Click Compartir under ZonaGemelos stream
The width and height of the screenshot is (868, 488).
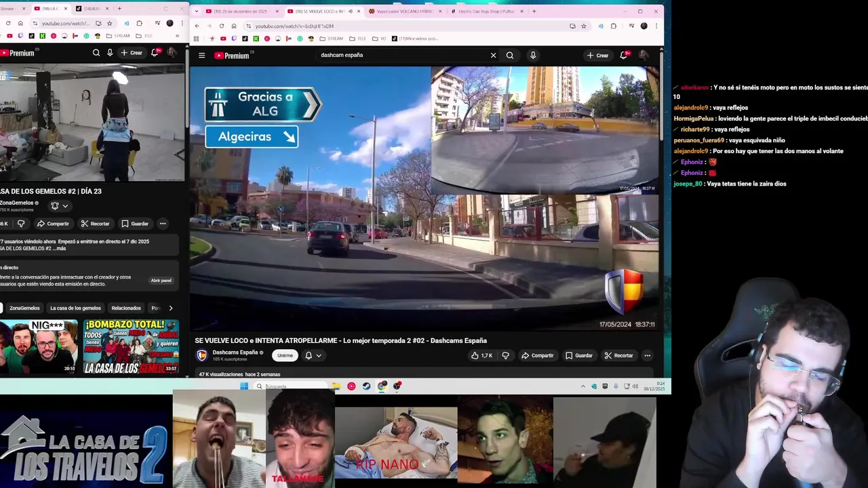(x=53, y=224)
